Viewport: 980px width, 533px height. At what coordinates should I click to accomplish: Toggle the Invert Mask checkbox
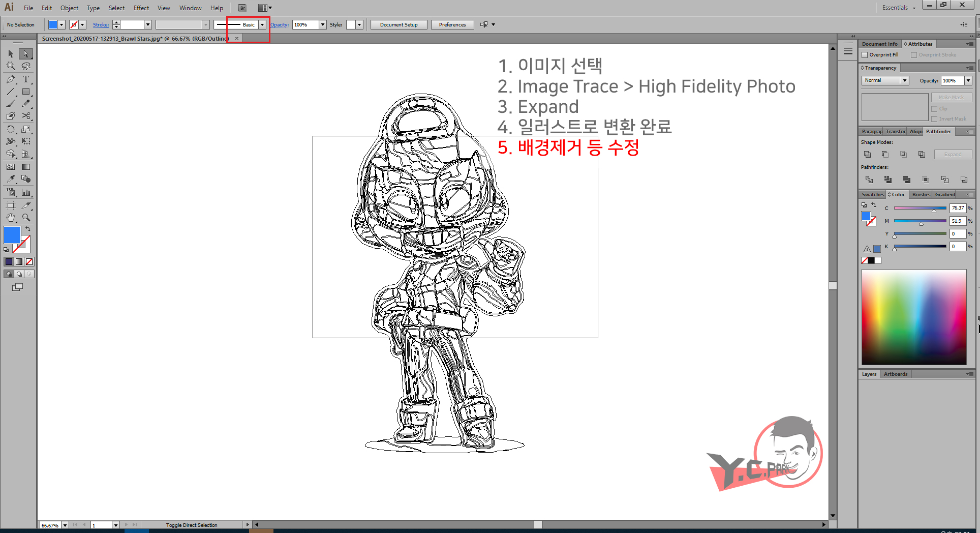pyautogui.click(x=934, y=119)
